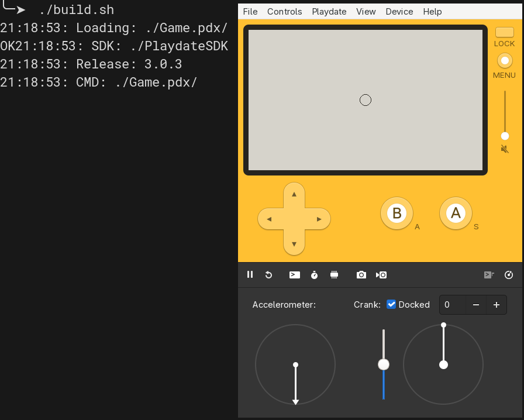524x420 pixels.
Task: Start recording a GIF of the screen
Action: (381, 275)
